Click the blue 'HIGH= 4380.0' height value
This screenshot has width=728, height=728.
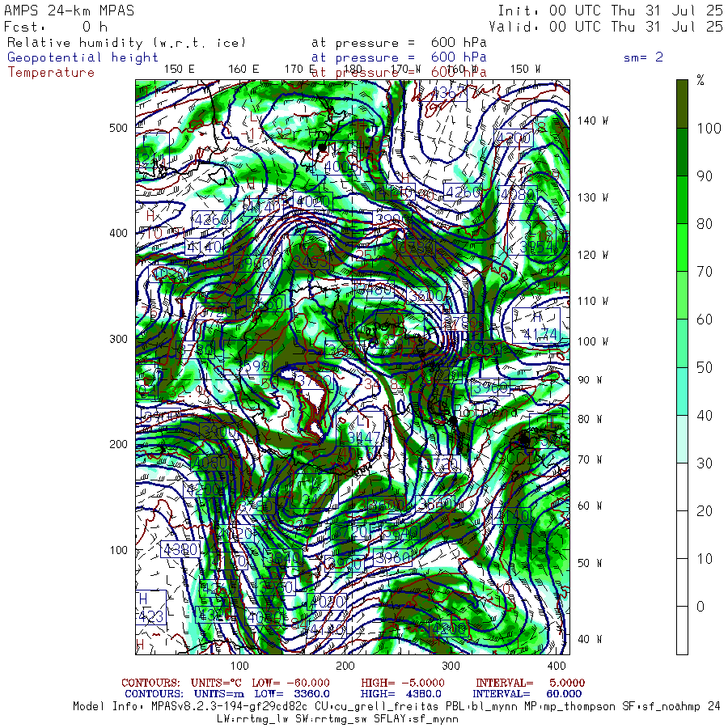tap(400, 694)
